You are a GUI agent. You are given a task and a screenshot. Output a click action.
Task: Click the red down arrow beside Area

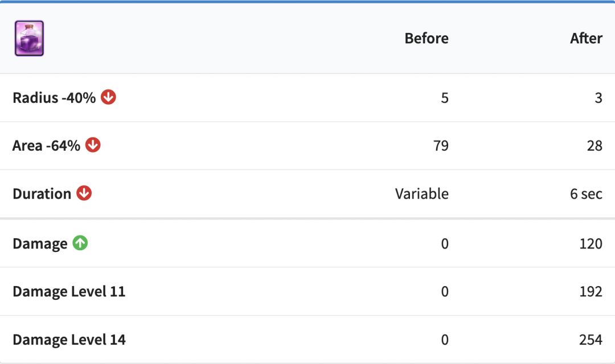(x=93, y=145)
